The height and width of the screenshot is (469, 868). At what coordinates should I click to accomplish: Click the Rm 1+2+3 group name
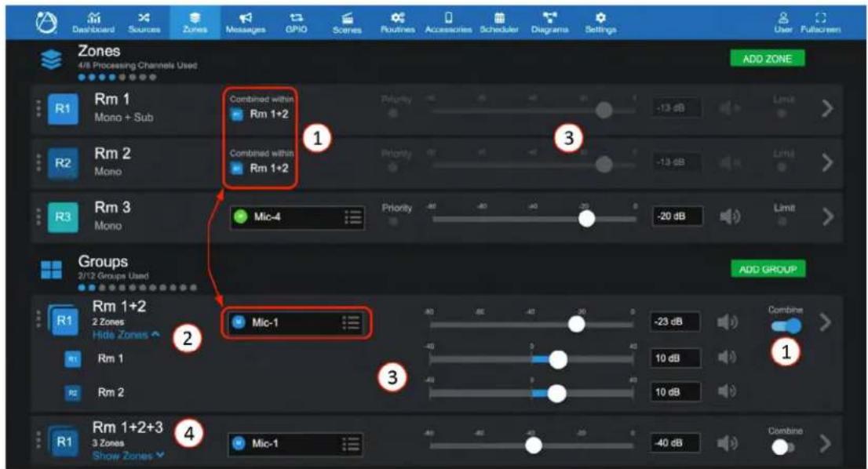[128, 427]
